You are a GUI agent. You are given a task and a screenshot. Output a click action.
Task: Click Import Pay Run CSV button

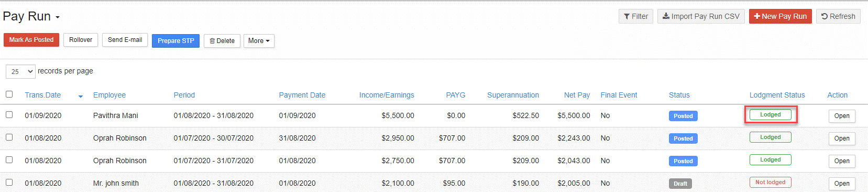pyautogui.click(x=701, y=16)
